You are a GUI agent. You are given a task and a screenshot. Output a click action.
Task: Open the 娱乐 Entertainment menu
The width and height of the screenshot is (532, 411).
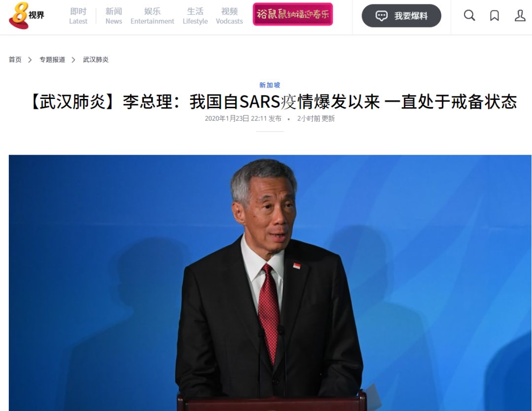[152, 16]
